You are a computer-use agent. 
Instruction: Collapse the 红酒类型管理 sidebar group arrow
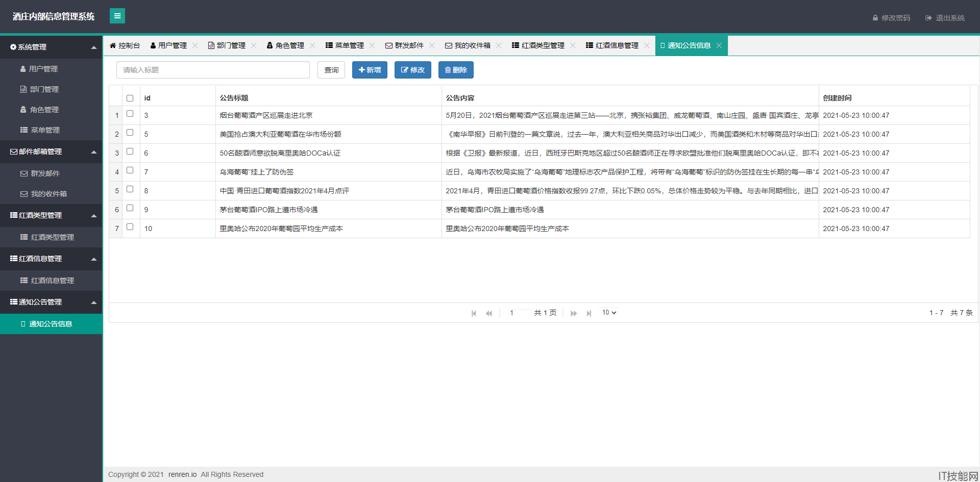click(94, 216)
